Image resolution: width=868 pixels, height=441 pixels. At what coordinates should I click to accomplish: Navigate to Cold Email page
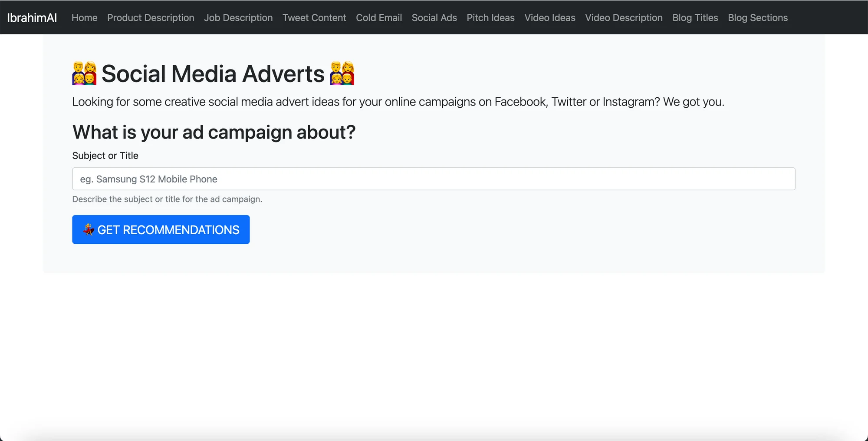pyautogui.click(x=379, y=18)
